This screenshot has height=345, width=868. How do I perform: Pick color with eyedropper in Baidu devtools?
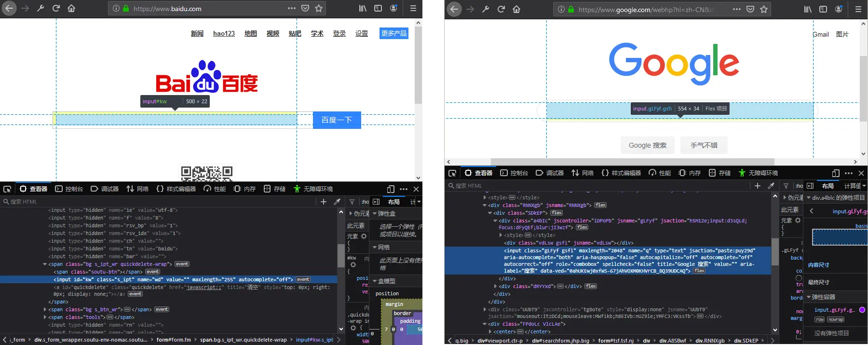tap(337, 202)
